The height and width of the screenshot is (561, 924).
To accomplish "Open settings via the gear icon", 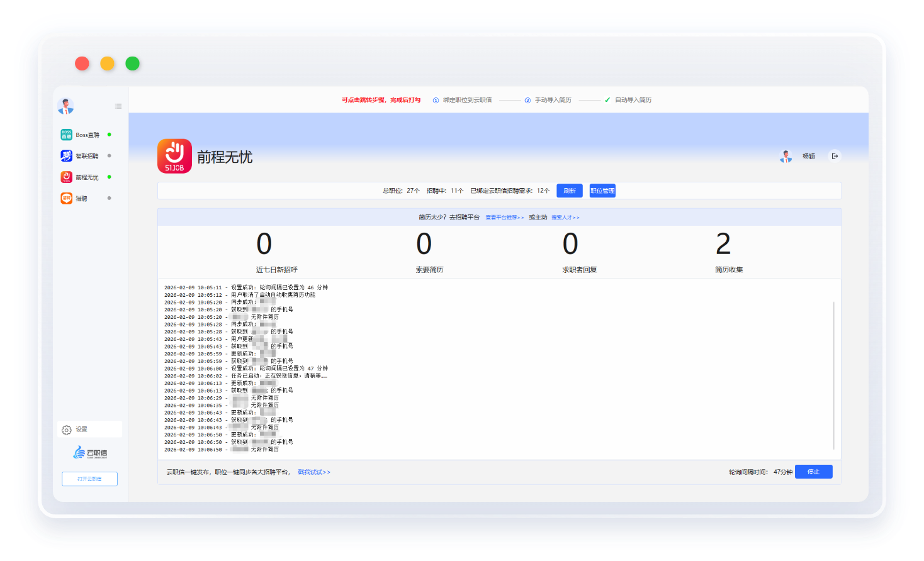I will coord(67,430).
